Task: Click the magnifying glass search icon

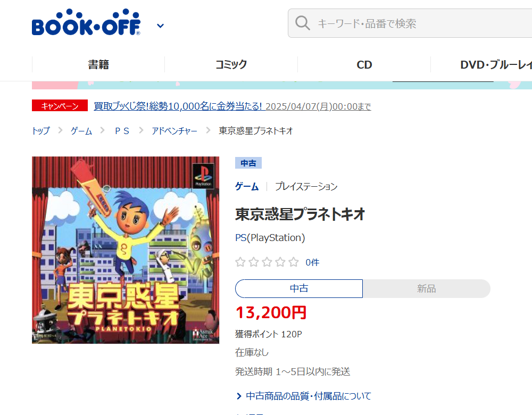Action: 302,23
